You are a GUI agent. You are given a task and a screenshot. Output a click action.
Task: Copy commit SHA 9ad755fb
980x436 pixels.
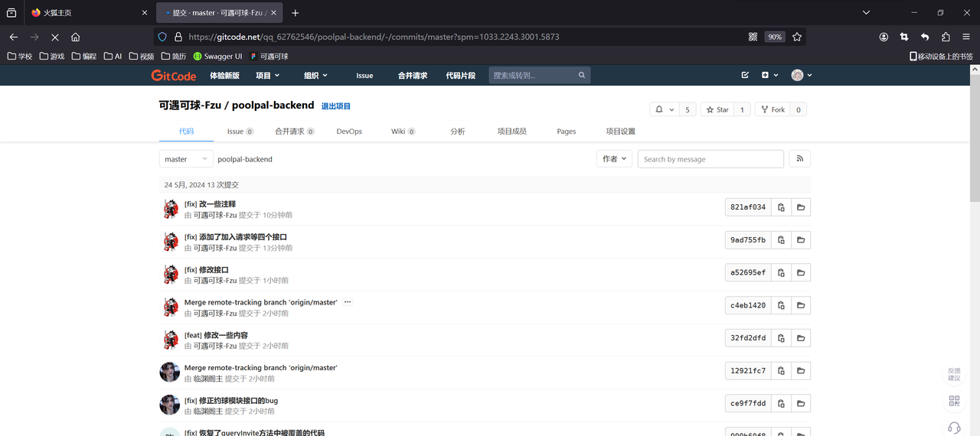(x=781, y=240)
